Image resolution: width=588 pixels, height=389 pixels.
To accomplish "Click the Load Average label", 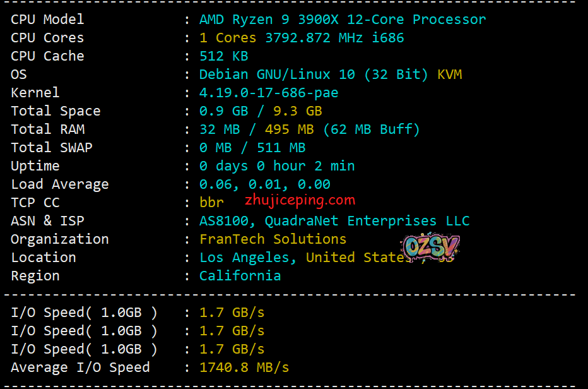I will click(60, 185).
